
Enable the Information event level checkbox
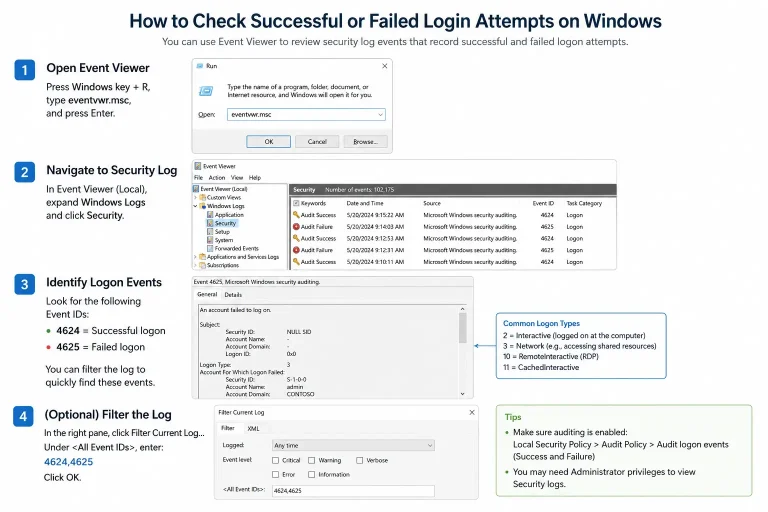click(x=312, y=475)
